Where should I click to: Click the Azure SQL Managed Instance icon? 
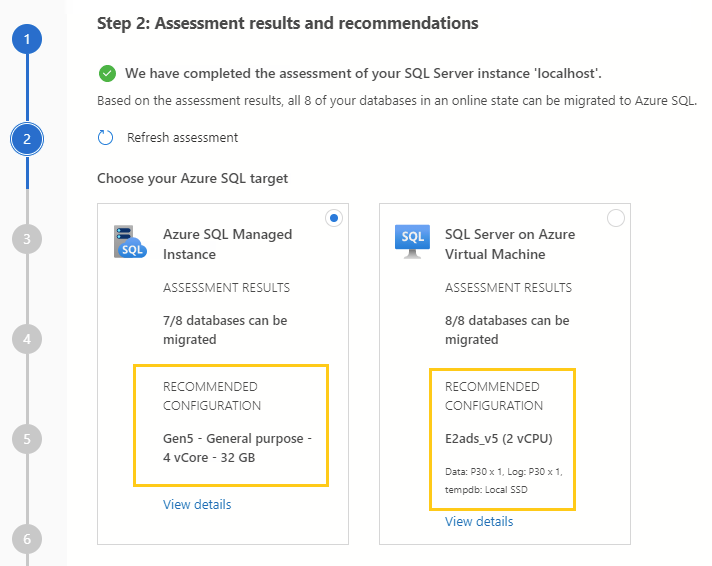(130, 243)
